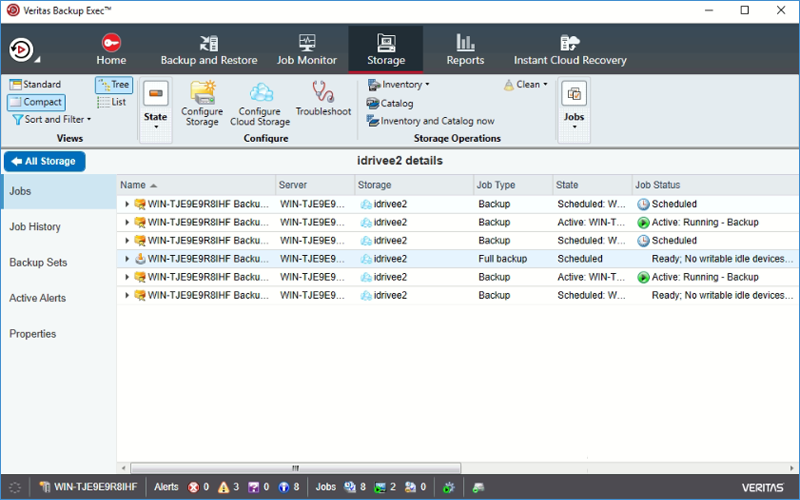This screenshot has height=500, width=800.
Task: Click the Troubleshoot stethoscope icon
Action: coord(323,91)
